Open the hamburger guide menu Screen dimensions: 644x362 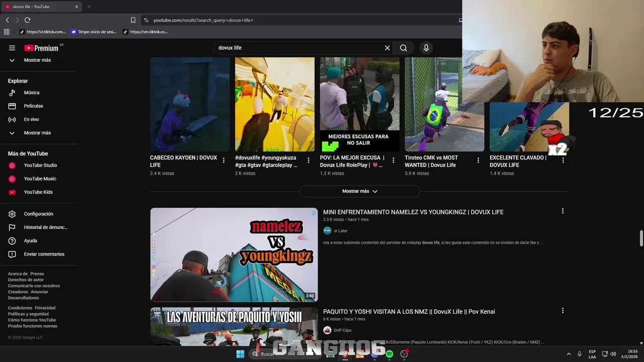[12, 48]
